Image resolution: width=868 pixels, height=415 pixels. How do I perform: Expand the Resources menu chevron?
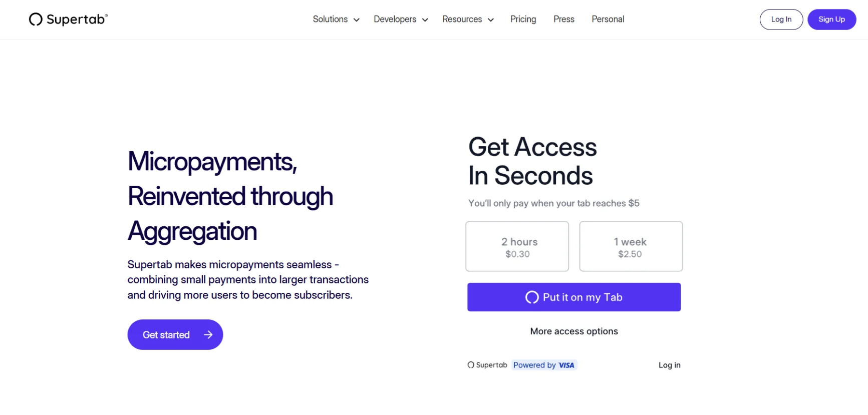point(491,20)
